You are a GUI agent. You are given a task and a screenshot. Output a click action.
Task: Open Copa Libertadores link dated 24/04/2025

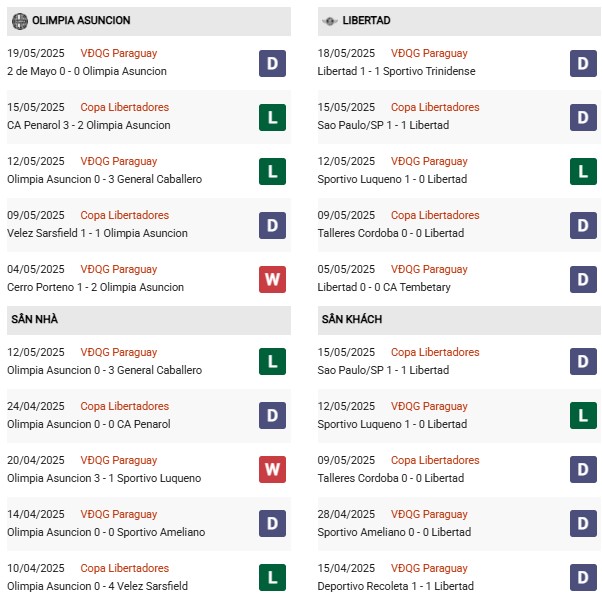pyautogui.click(x=124, y=406)
